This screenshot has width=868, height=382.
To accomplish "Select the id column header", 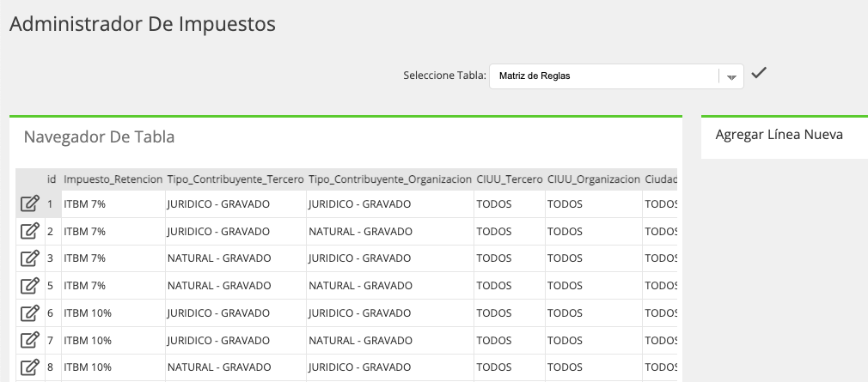I will (x=52, y=179).
